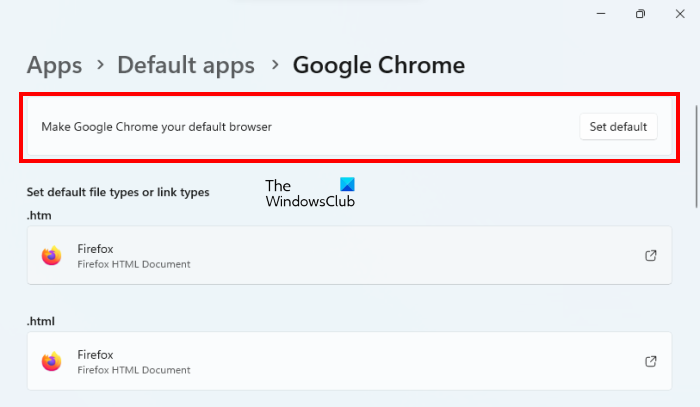Close the Settings window
700x407 pixels.
[678, 14]
